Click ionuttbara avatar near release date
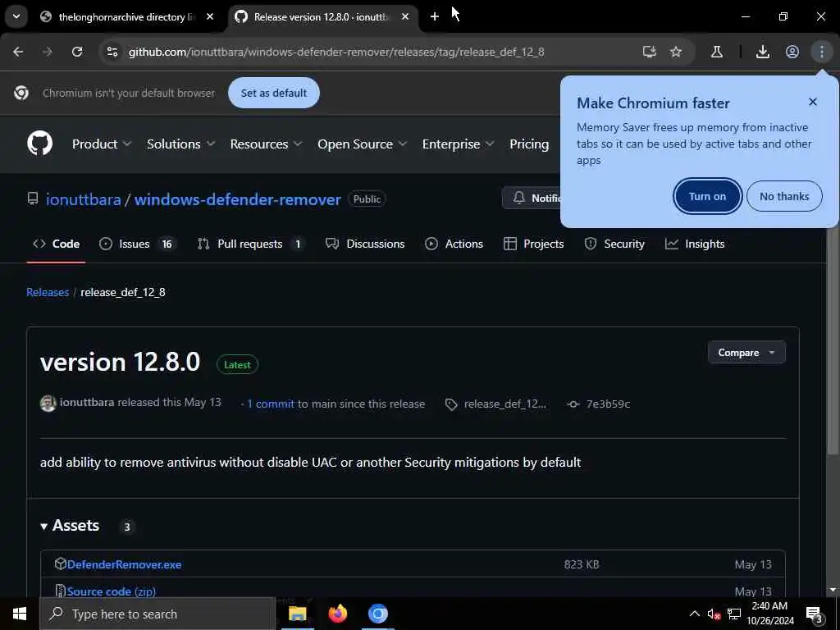Screen dimensions: 840x630 point(48,404)
